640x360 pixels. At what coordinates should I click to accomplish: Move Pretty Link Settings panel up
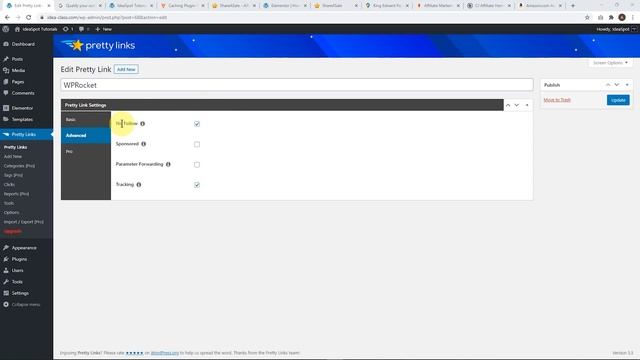[x=508, y=105]
